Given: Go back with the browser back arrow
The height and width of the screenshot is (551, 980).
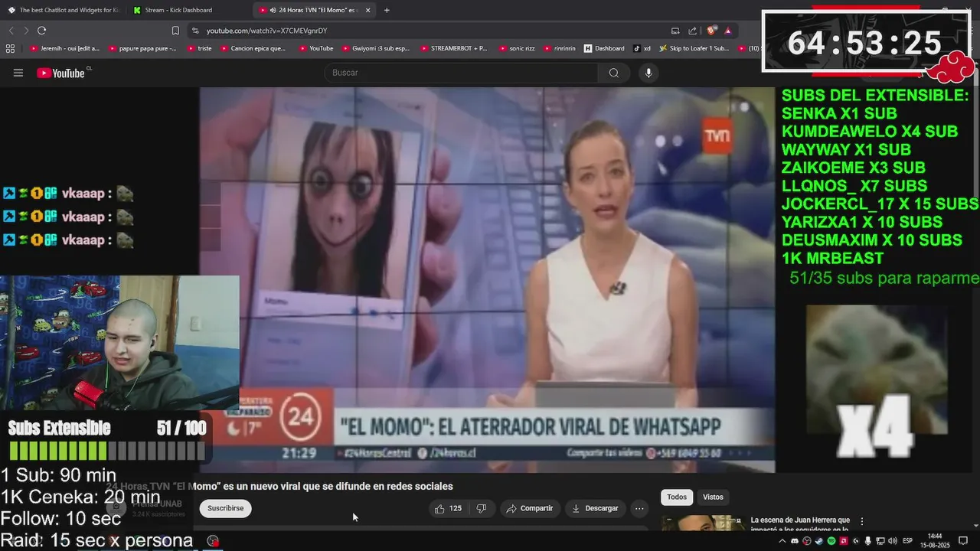Looking at the screenshot, I should [x=11, y=31].
